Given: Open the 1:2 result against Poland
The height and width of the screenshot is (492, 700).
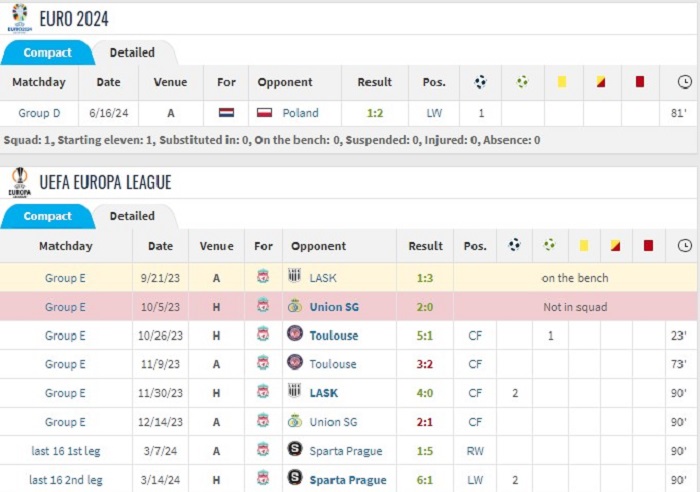Looking at the screenshot, I should pyautogui.click(x=375, y=113).
